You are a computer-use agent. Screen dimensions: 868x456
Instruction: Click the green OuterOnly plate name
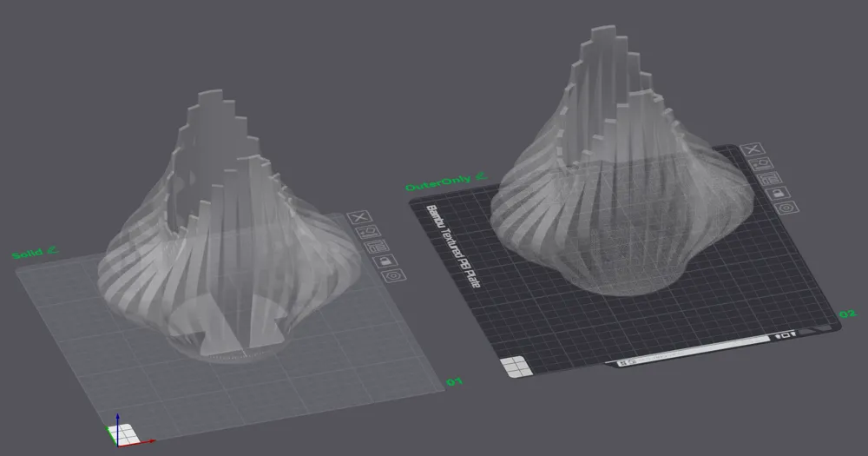pyautogui.click(x=438, y=182)
